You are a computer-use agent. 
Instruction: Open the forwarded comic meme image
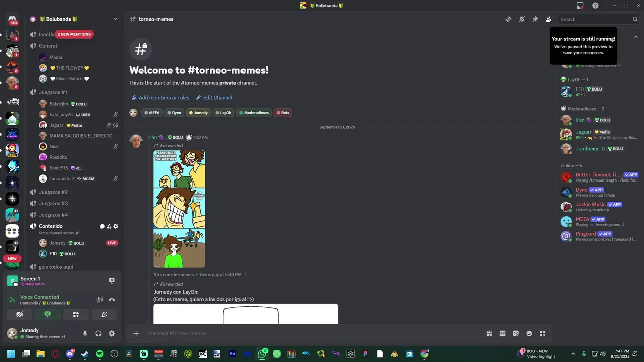coord(179,209)
